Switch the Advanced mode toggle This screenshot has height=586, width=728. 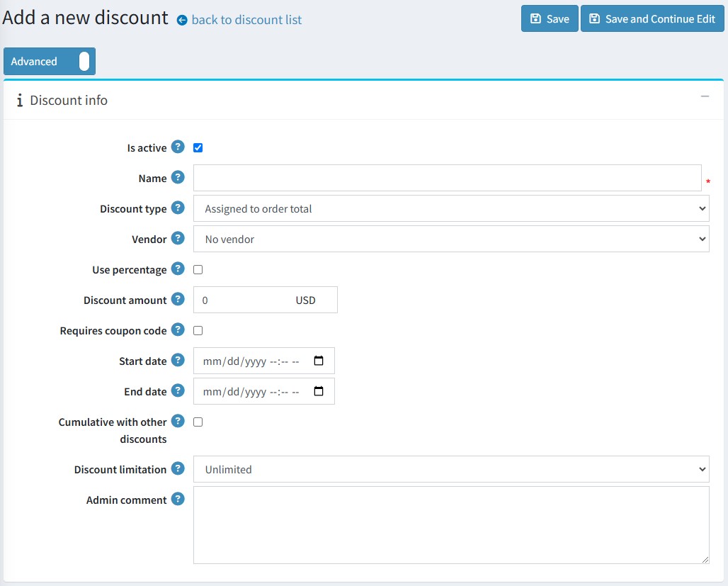pyautogui.click(x=84, y=62)
